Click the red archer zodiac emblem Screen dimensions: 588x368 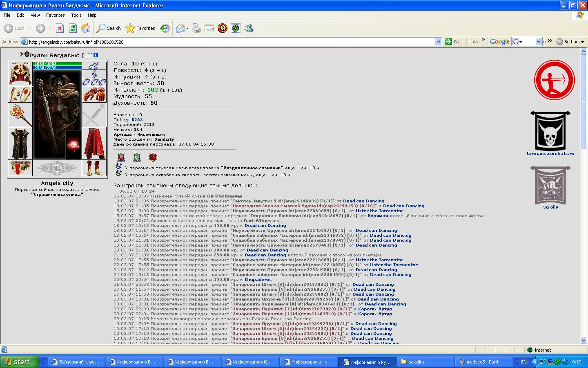point(554,80)
